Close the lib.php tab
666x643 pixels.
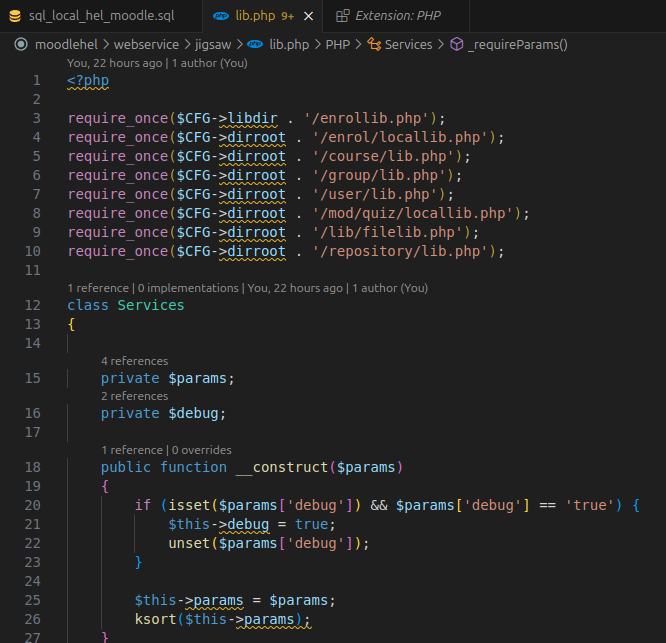click(308, 16)
